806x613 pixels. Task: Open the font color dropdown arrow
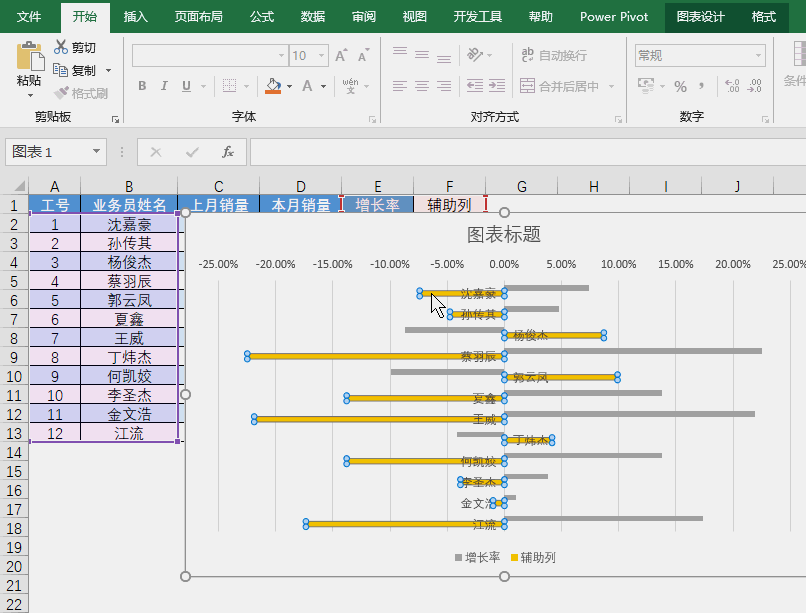(323, 86)
